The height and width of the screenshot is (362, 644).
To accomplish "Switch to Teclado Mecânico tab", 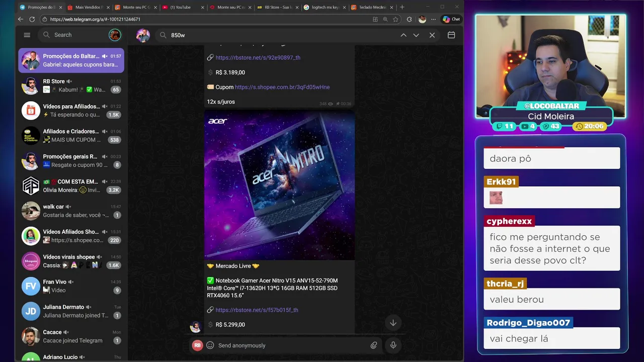I will tap(372, 7).
